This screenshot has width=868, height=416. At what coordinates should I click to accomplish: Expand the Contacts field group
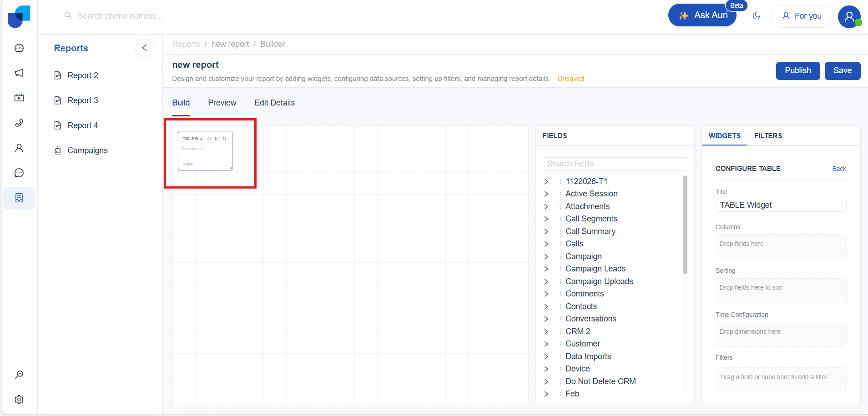[546, 306]
